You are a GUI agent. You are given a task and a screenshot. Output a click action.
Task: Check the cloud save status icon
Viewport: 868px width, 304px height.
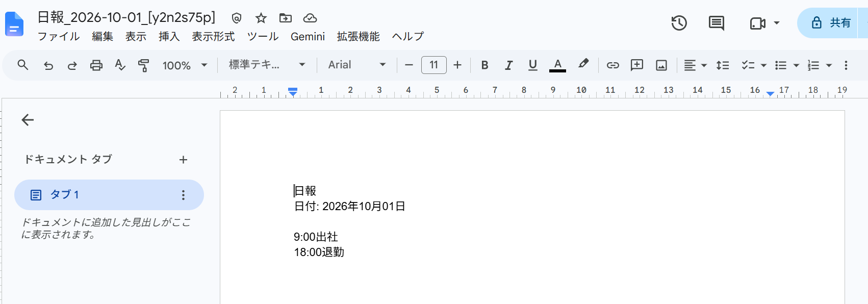310,18
